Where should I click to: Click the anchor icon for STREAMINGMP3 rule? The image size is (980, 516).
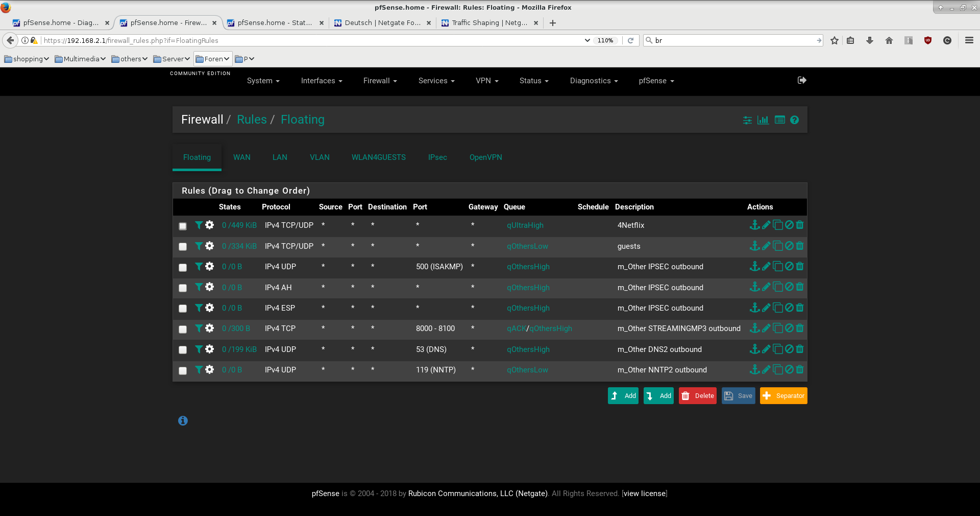point(754,329)
